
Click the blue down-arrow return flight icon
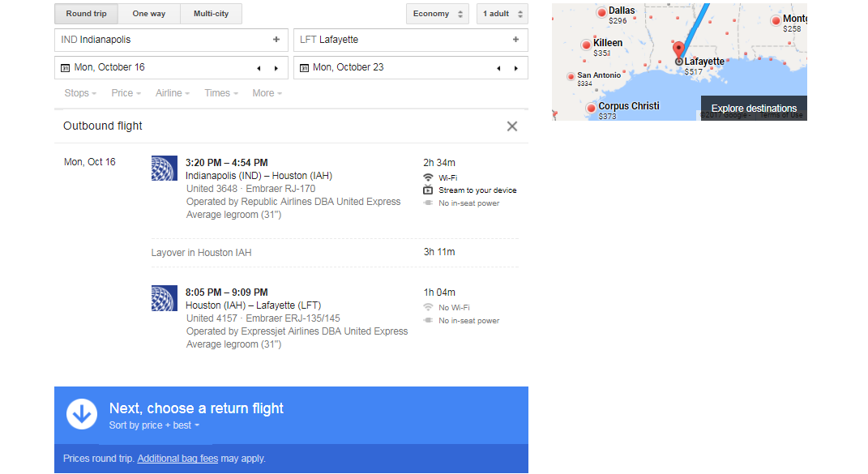pyautogui.click(x=82, y=413)
